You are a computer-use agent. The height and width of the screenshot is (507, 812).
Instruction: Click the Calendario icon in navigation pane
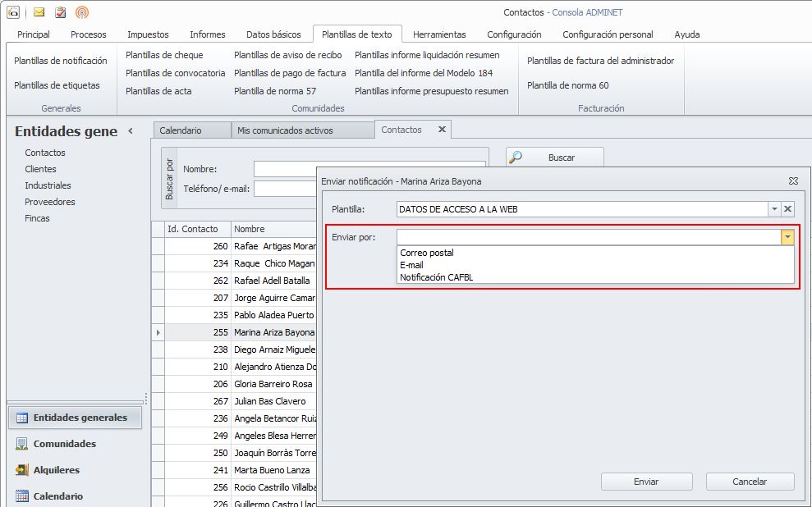(21, 496)
